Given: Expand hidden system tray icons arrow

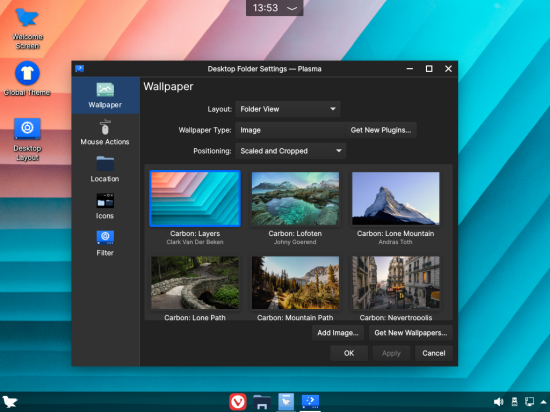Looking at the screenshot, I should tap(544, 402).
